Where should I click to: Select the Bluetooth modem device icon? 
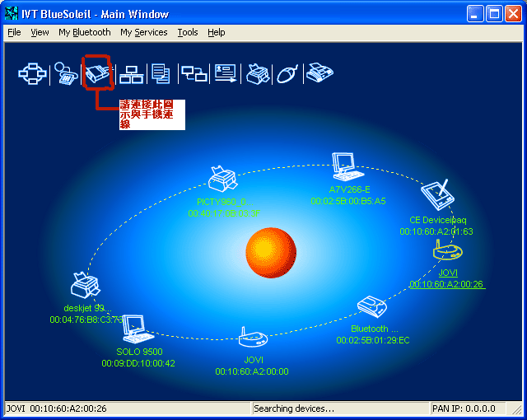(x=372, y=306)
